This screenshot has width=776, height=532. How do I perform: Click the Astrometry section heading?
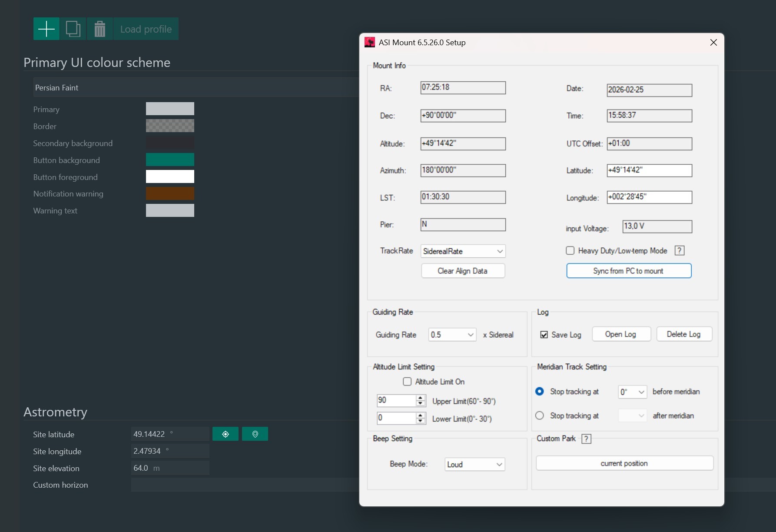pyautogui.click(x=55, y=412)
